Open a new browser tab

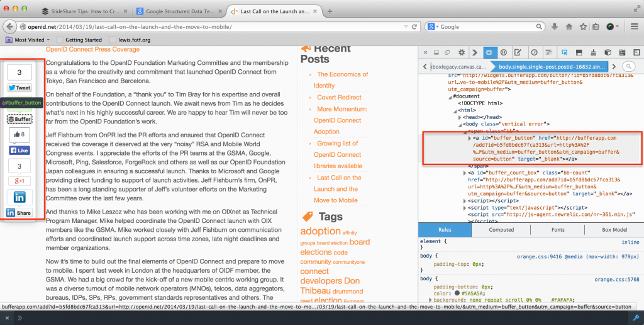(330, 11)
